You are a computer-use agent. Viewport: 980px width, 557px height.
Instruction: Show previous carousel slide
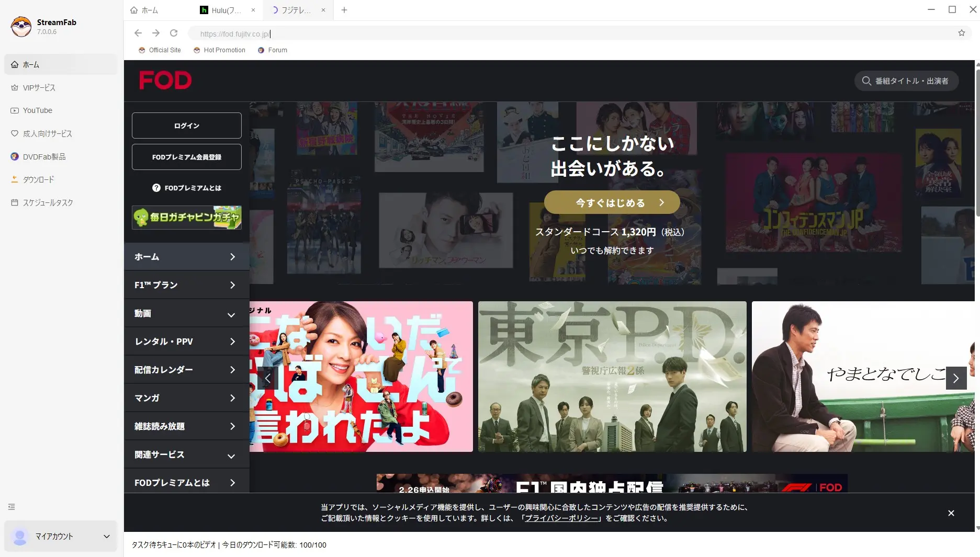click(x=267, y=378)
